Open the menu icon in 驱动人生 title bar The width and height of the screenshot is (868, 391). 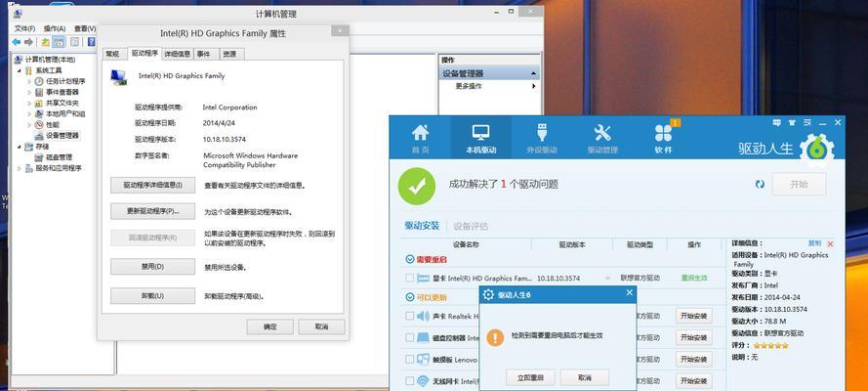click(806, 122)
